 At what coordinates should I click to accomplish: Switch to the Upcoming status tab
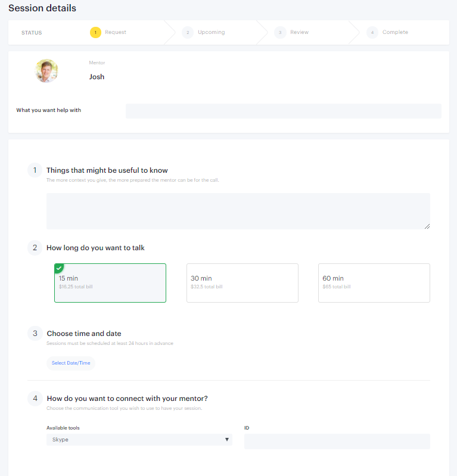pyautogui.click(x=212, y=32)
